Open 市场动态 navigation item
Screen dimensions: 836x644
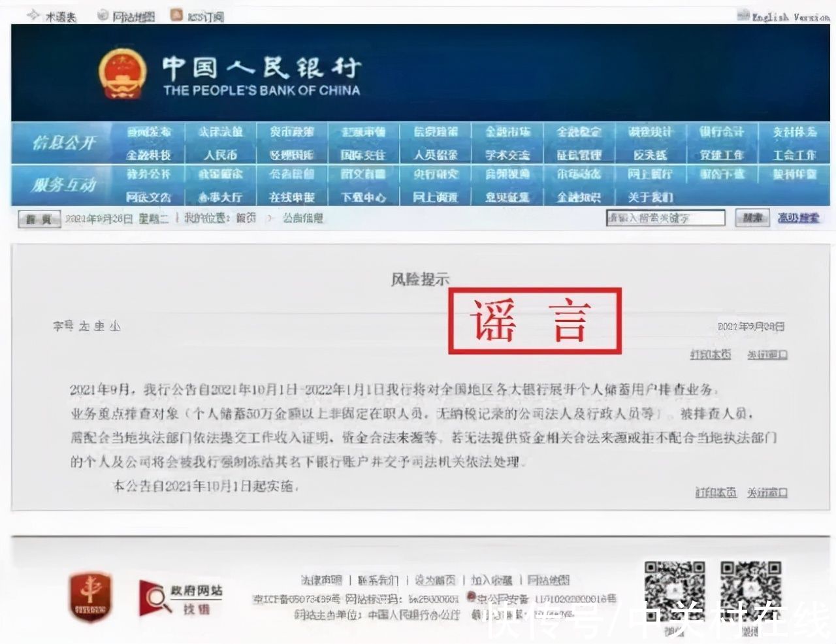coord(579,174)
